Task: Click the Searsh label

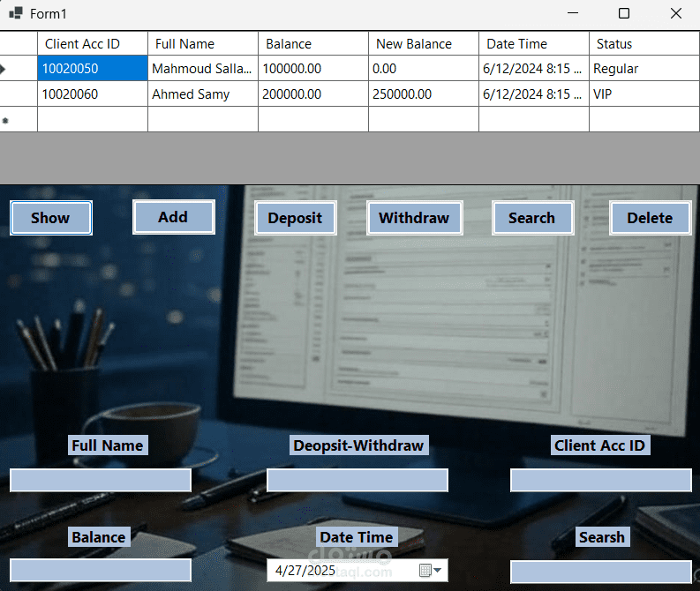Action: tap(602, 537)
